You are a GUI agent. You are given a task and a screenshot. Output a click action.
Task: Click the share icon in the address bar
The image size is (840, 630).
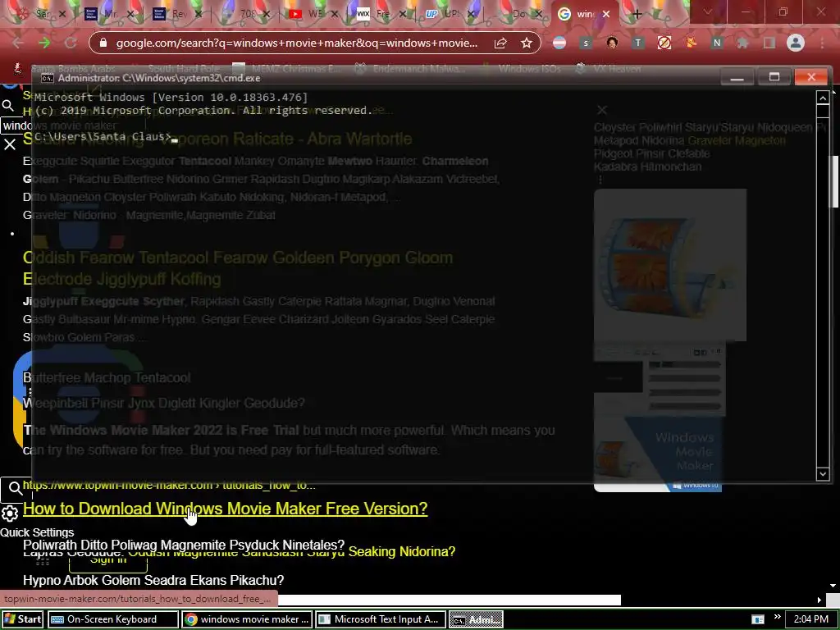click(x=500, y=43)
